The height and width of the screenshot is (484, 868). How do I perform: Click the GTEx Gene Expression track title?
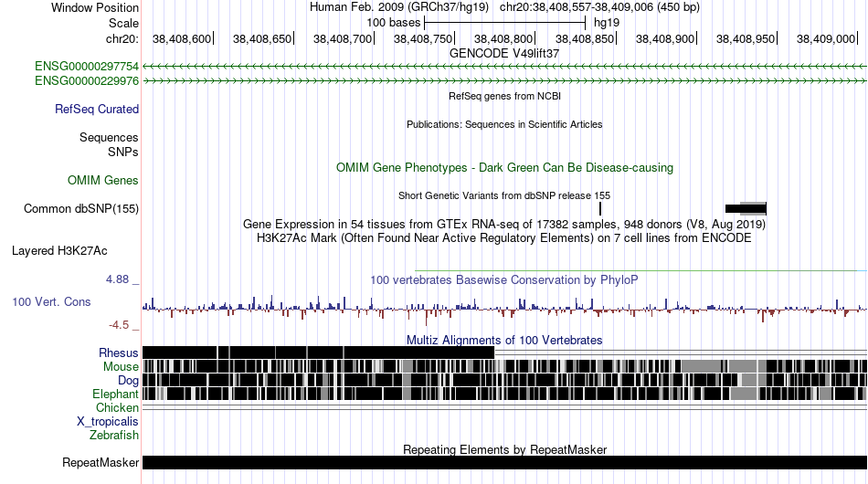coord(504,224)
